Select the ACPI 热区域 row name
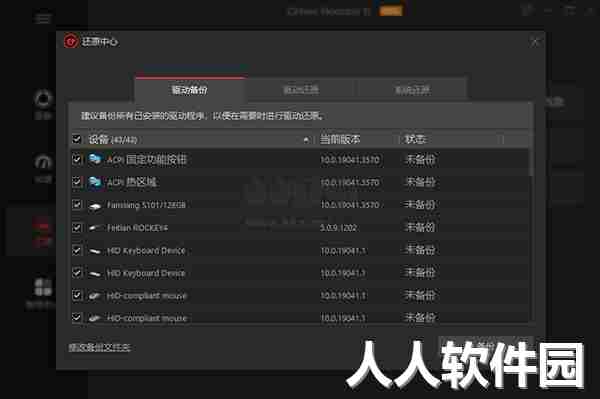 pyautogui.click(x=132, y=182)
